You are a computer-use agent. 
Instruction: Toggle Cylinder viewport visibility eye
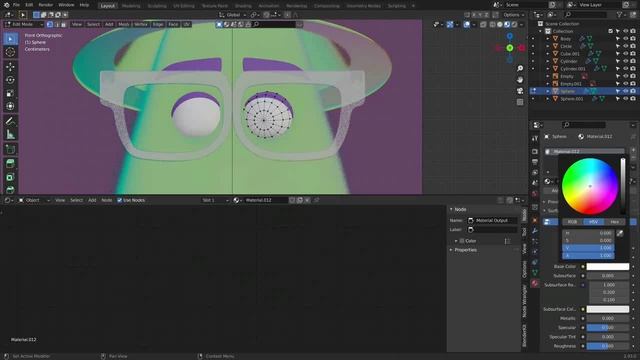pyautogui.click(x=625, y=61)
